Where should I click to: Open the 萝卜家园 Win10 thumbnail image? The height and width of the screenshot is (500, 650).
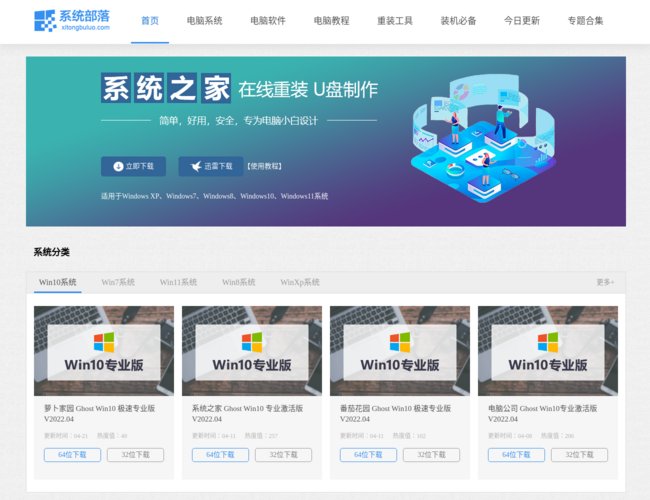pyautogui.click(x=104, y=350)
